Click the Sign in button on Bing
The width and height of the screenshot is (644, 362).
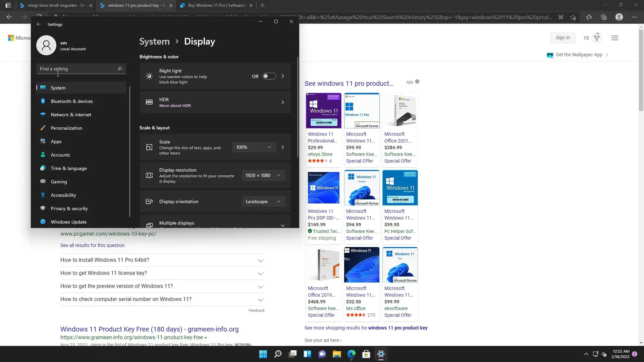point(562,38)
